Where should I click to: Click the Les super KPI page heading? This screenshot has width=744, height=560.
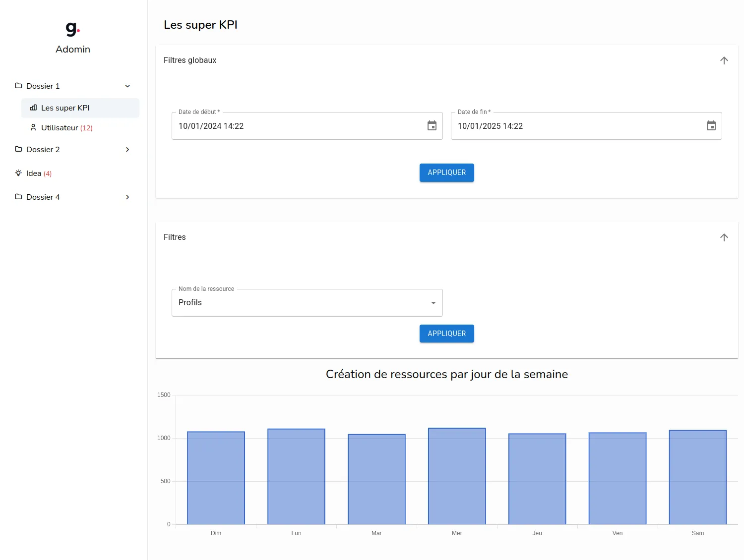(200, 25)
